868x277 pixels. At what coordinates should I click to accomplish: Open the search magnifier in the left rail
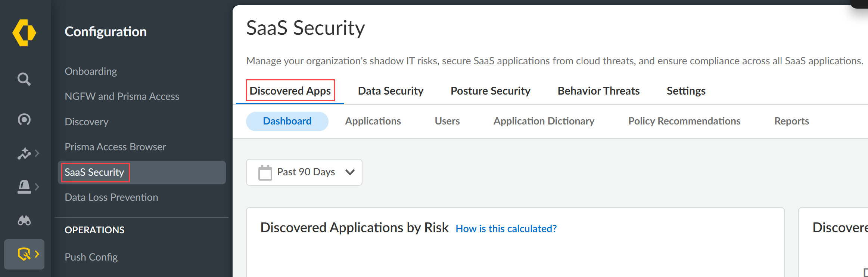24,79
